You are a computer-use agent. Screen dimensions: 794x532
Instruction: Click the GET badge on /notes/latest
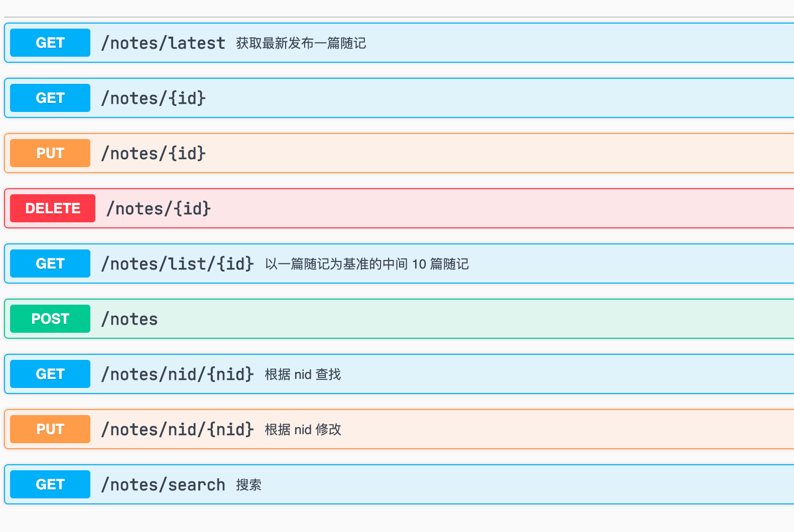pos(49,43)
